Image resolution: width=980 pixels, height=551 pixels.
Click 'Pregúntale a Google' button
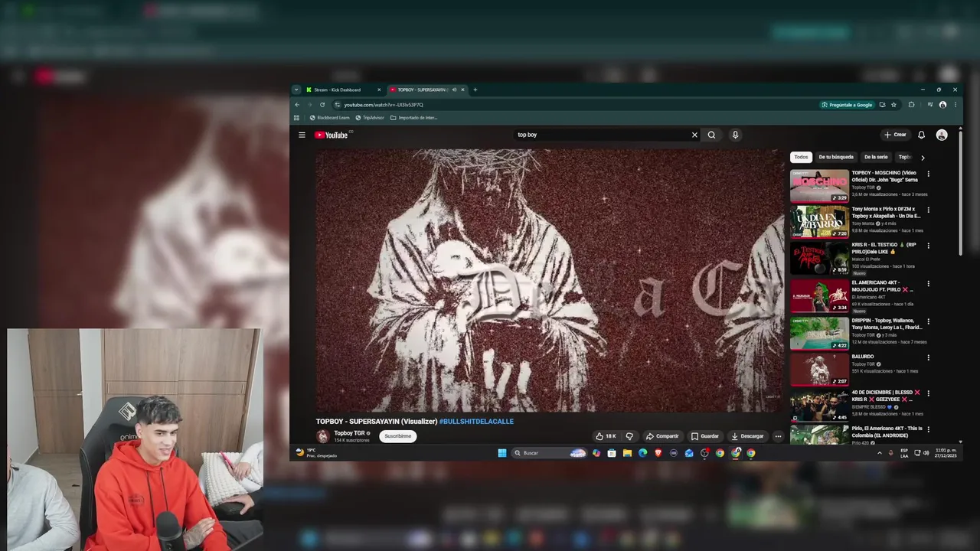(x=847, y=105)
